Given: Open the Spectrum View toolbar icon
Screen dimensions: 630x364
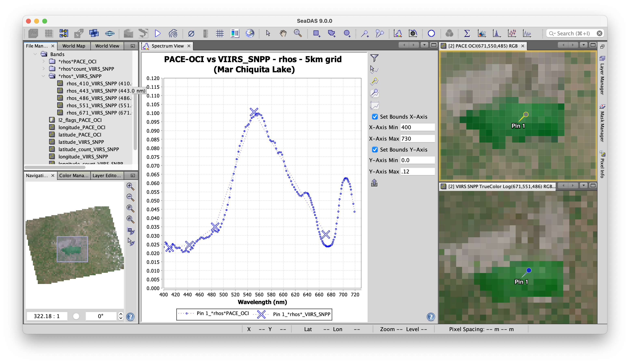Looking at the screenshot, I should (398, 33).
